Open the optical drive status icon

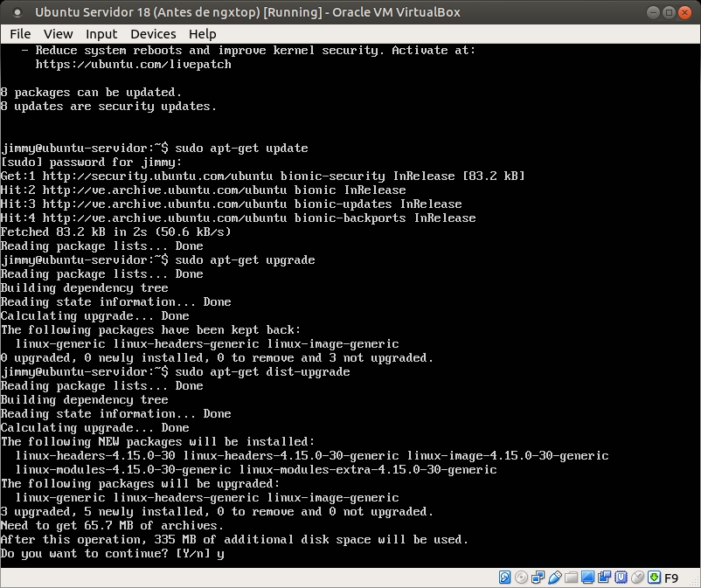tap(521, 578)
